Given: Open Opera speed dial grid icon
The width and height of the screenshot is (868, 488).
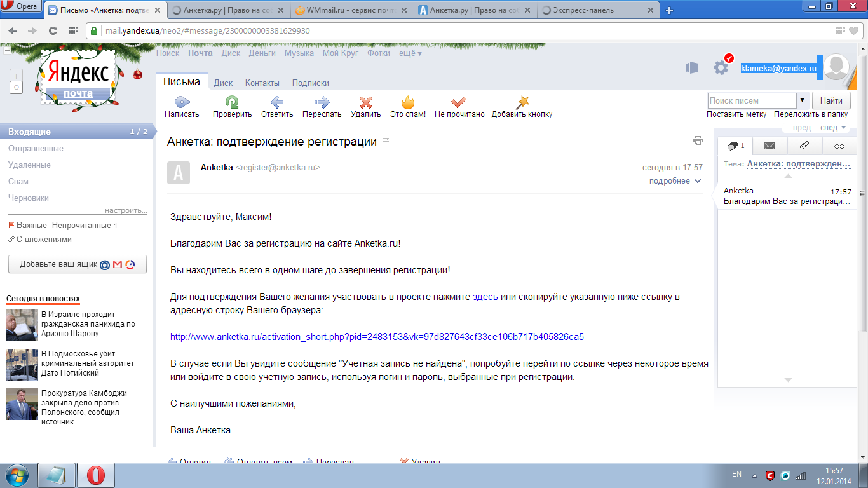Looking at the screenshot, I should point(73,30).
